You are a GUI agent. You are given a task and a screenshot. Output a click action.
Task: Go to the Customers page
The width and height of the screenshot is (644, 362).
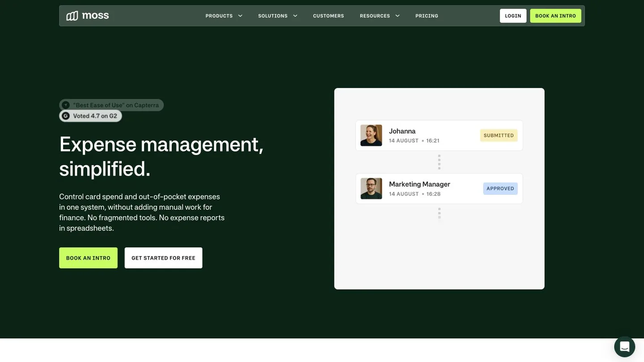pos(329,16)
